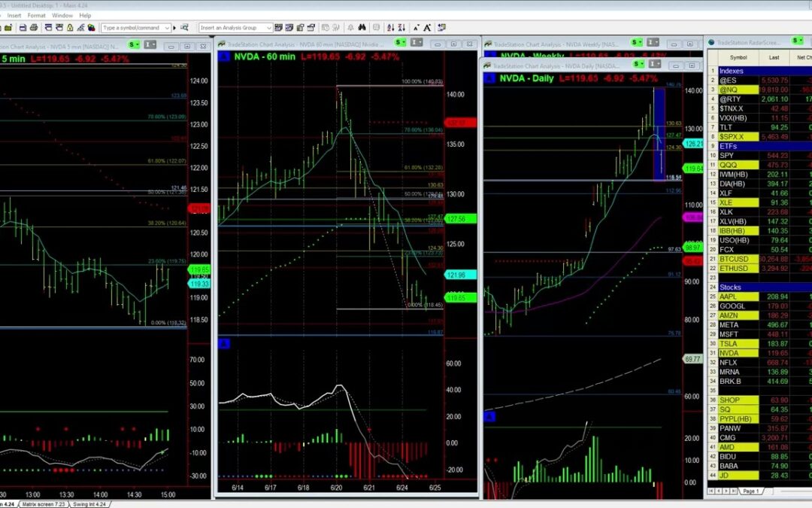Screen dimensions: 812x508
Task: Click the blue square on NVDA Daily chart header
Action: click(x=489, y=78)
